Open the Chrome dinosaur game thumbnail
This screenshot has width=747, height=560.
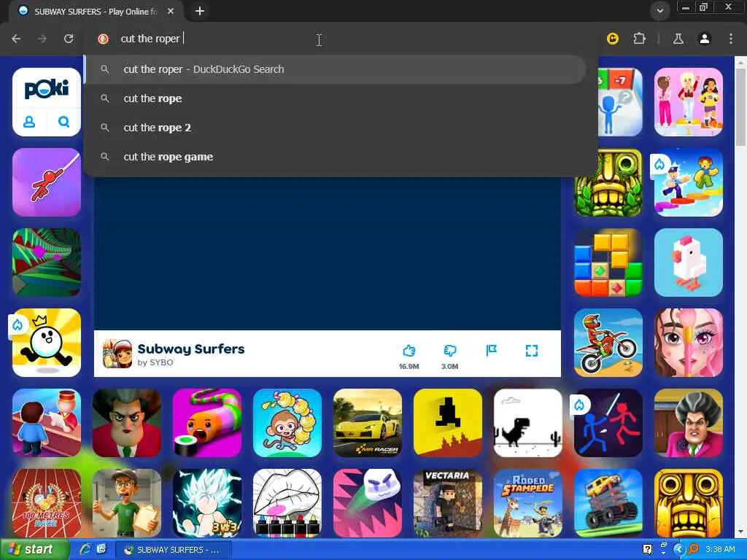click(x=528, y=423)
